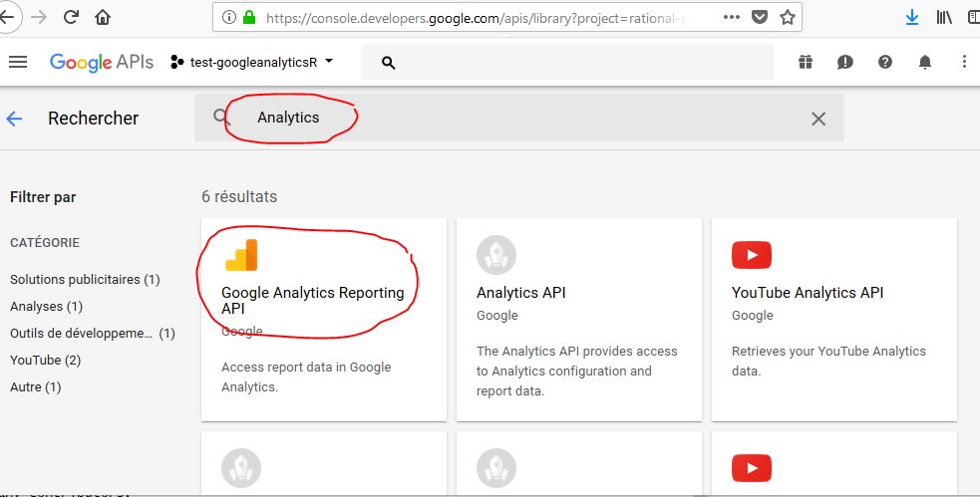
Task: Open the gift free trial icon
Action: tap(805, 62)
